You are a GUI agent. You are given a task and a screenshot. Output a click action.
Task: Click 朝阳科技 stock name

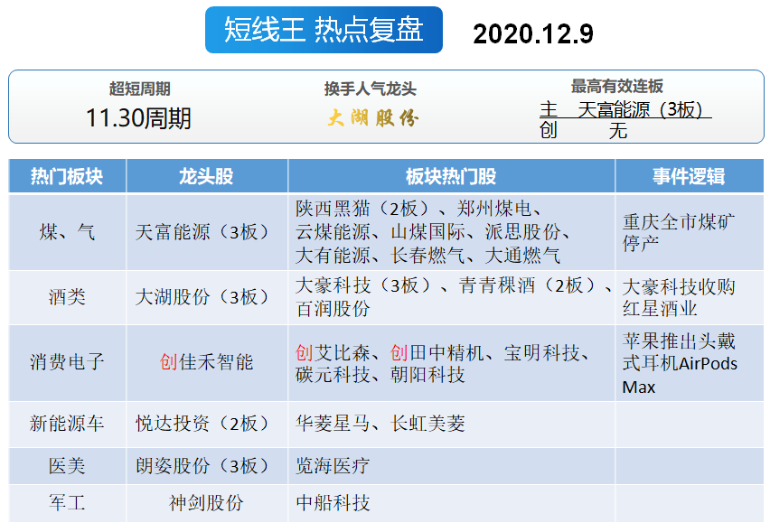point(427,375)
